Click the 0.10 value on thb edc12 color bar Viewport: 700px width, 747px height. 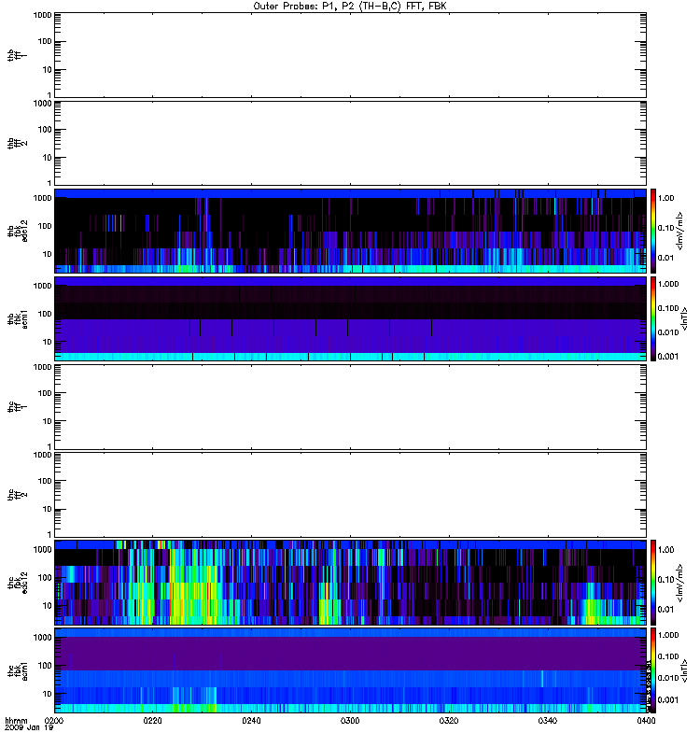tap(665, 228)
